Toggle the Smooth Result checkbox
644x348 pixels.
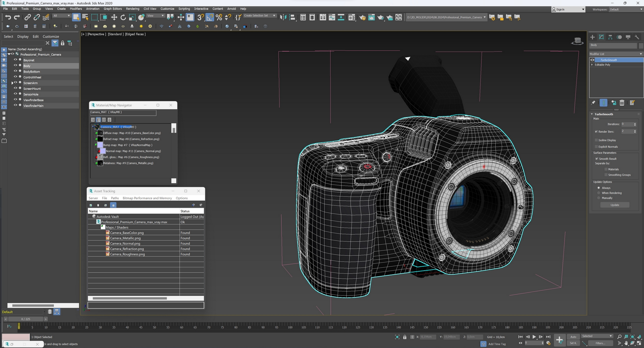(597, 159)
